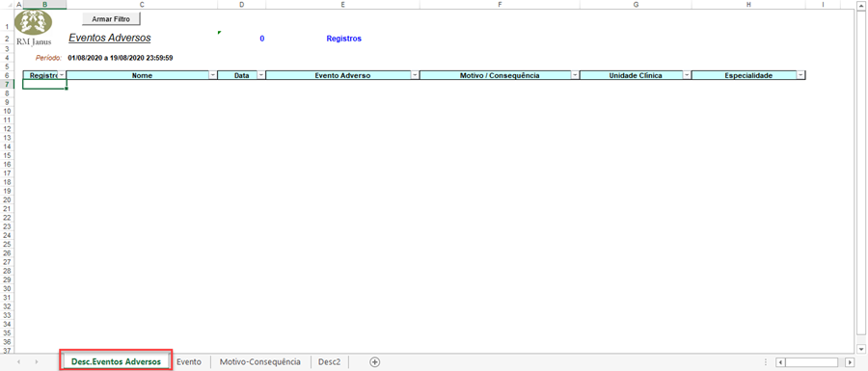Viewport: 868px width, 371px height.
Task: Select column D header
Action: pyautogui.click(x=241, y=5)
